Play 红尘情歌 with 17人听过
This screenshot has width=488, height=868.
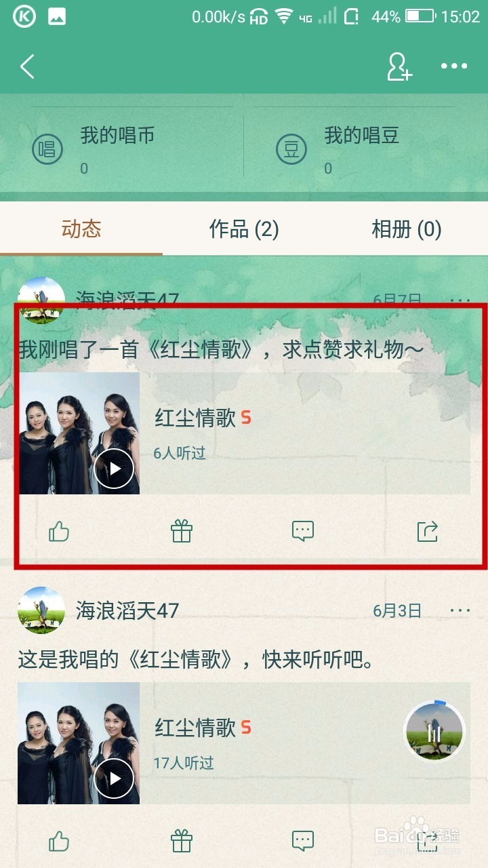point(114,778)
